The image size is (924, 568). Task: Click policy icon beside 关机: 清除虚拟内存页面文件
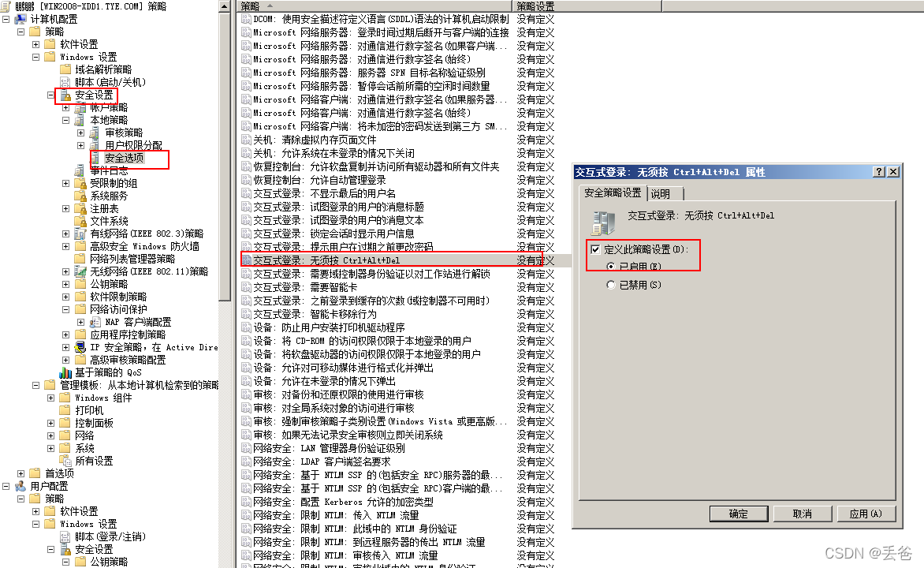click(246, 140)
